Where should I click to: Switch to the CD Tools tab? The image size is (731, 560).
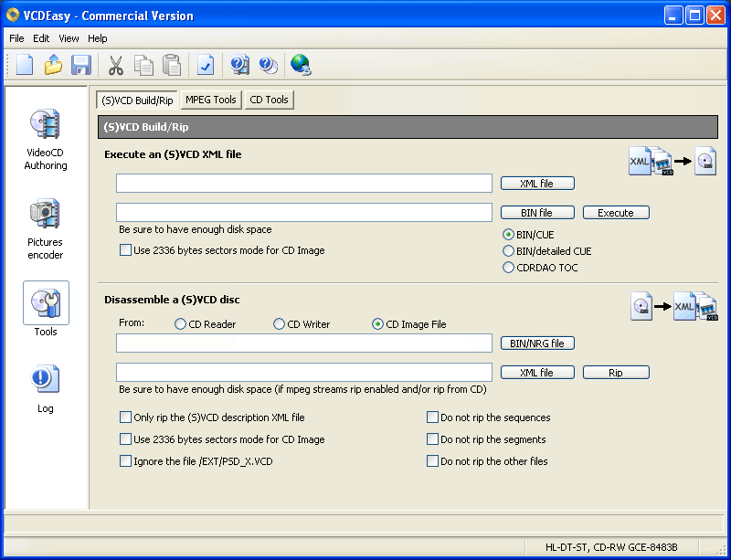tap(269, 100)
